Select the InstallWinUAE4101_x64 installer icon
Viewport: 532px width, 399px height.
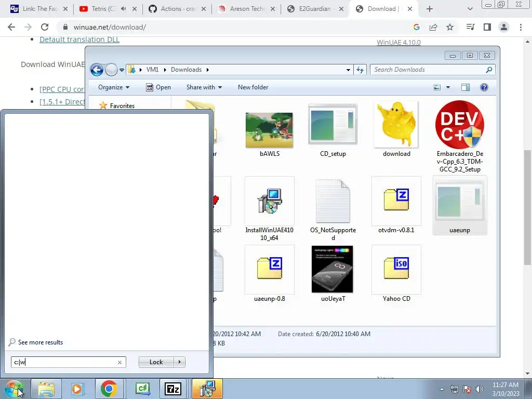tap(270, 201)
